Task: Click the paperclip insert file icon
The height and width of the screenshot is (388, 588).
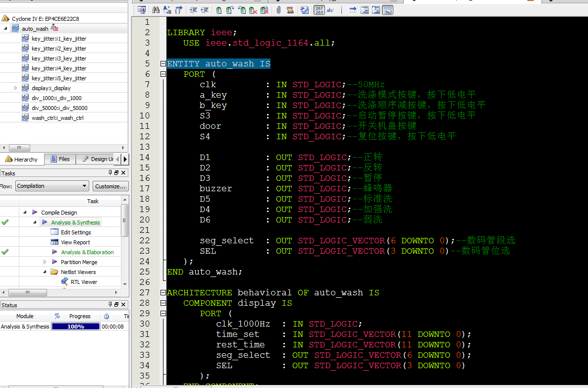Action: (279, 10)
